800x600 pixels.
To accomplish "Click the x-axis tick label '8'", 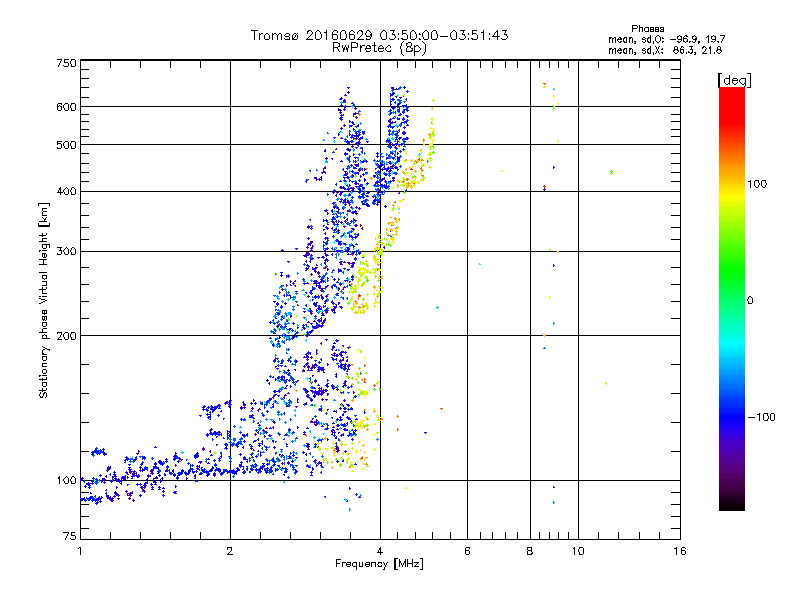I will point(530,551).
